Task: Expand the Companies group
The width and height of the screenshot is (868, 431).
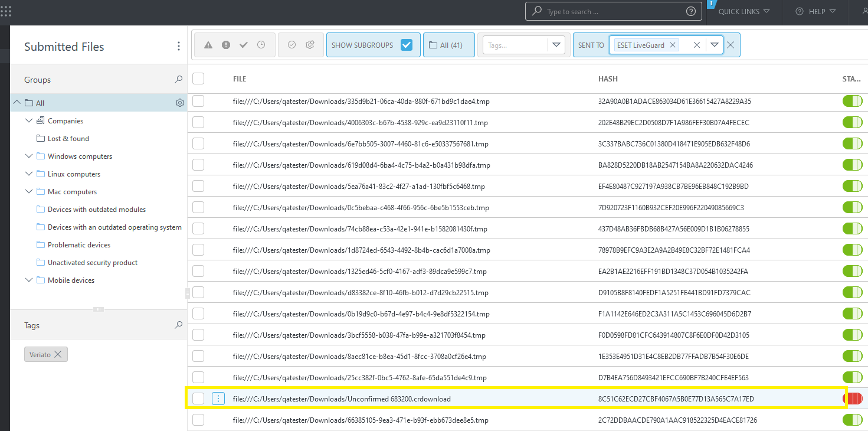Action: pos(29,120)
